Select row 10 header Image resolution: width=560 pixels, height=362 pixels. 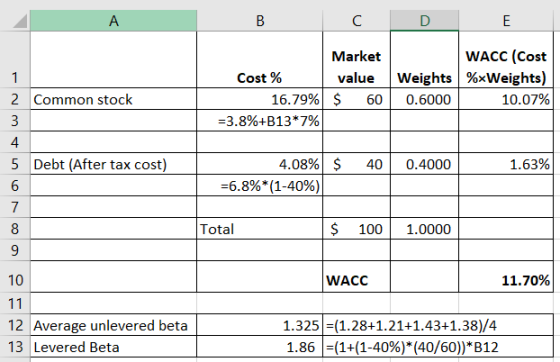(x=15, y=277)
